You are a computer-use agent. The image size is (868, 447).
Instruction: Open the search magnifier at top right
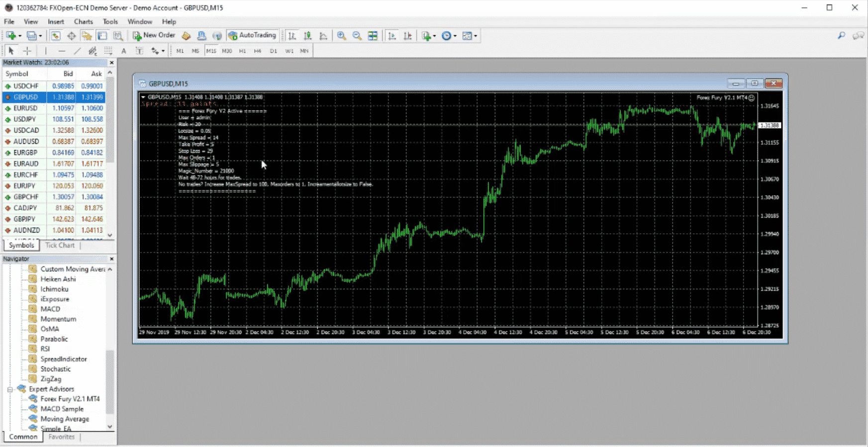tap(841, 36)
